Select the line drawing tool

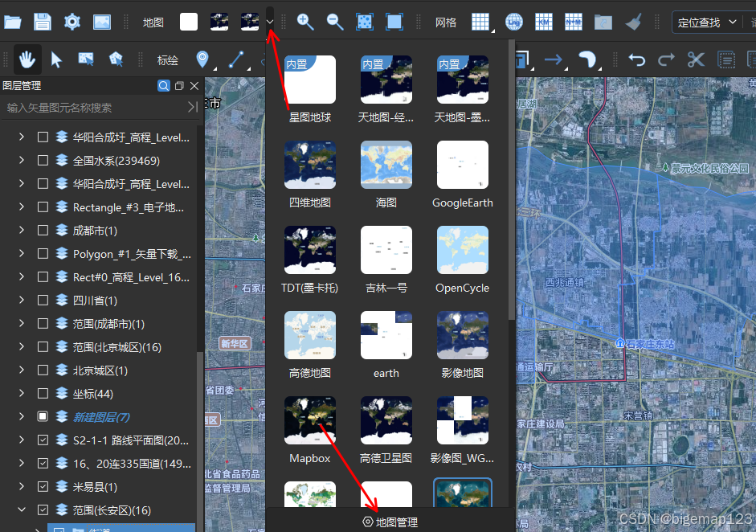point(236,59)
